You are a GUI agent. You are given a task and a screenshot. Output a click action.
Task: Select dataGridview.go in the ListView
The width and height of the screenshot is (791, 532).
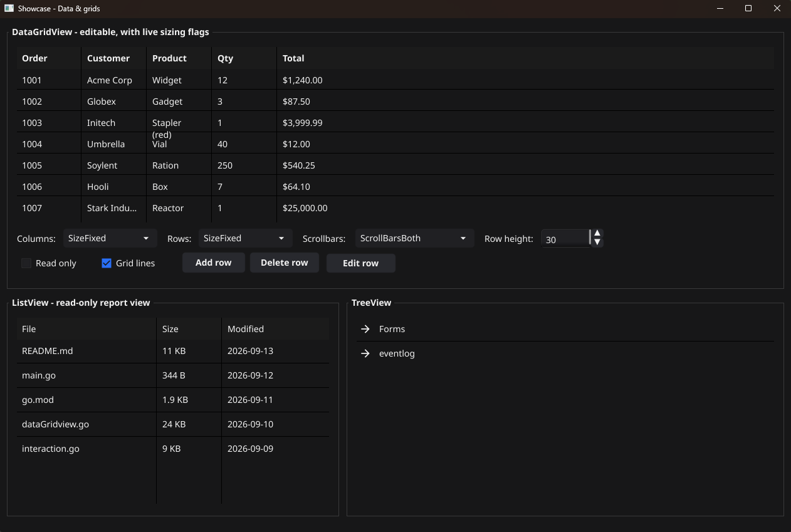point(86,424)
